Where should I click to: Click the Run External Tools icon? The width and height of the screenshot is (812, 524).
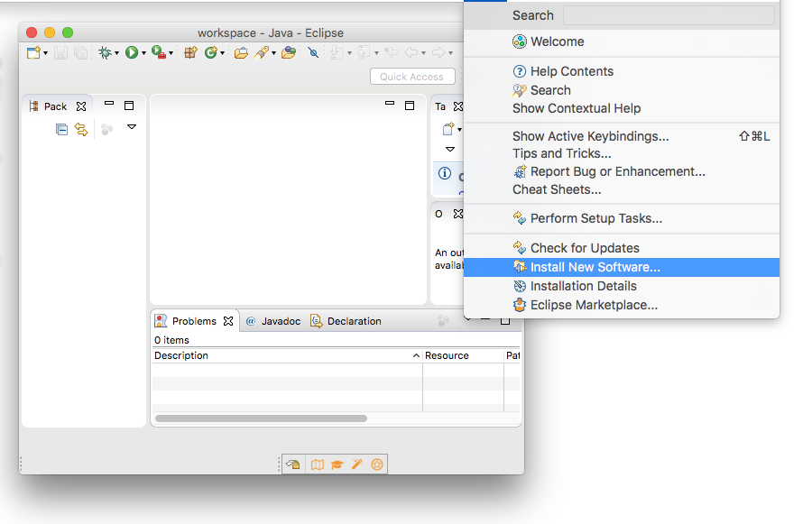click(159, 52)
